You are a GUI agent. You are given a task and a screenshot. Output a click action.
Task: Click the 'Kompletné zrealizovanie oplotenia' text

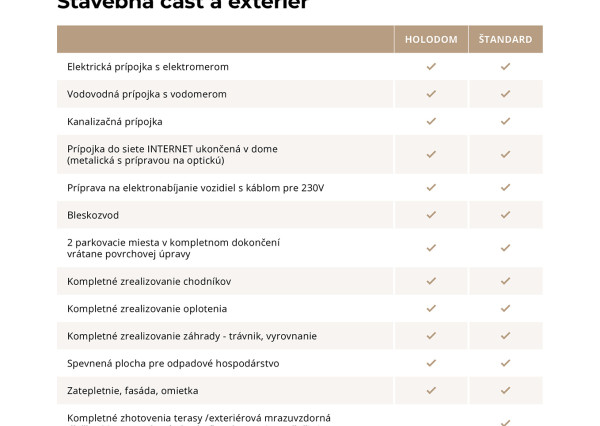point(147,308)
